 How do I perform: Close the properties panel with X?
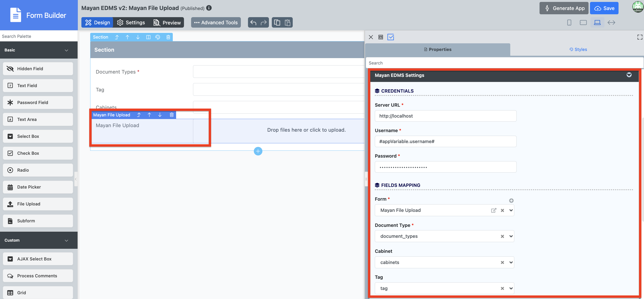[371, 37]
